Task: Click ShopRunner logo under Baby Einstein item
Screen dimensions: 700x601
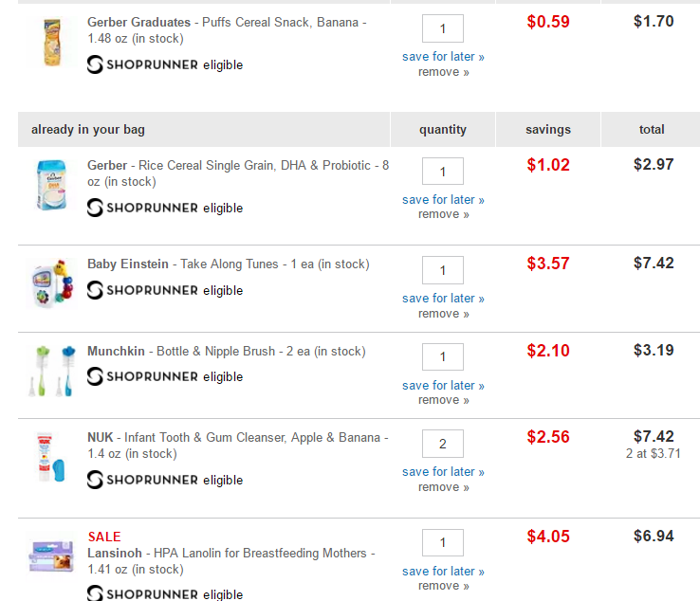Action: click(x=143, y=290)
